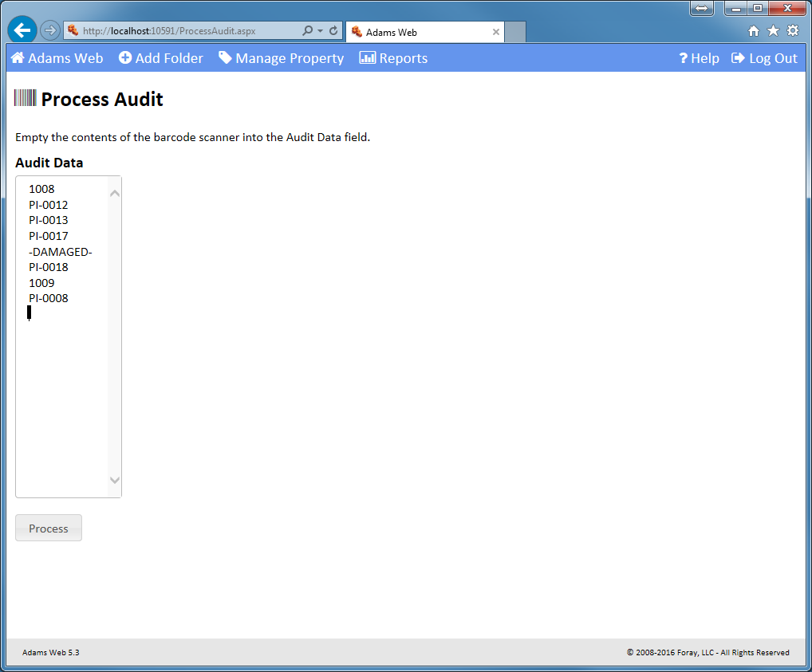The width and height of the screenshot is (812, 672).
Task: Click the Adams Web home icon
Action: point(18,58)
